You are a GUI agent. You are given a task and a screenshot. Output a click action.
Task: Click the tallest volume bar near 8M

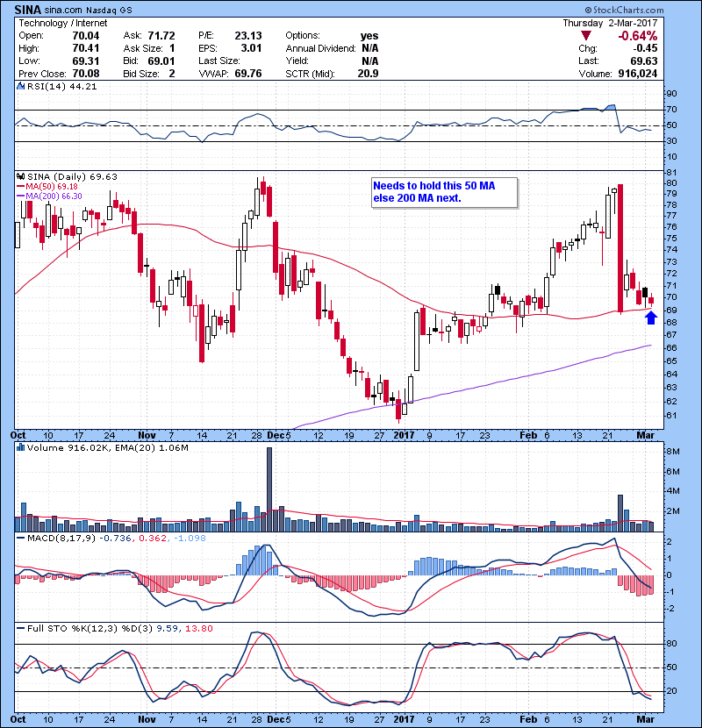coord(269,489)
